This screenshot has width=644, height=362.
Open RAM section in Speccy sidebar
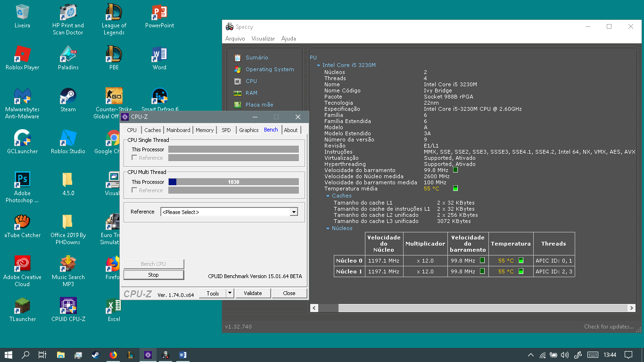coord(251,93)
